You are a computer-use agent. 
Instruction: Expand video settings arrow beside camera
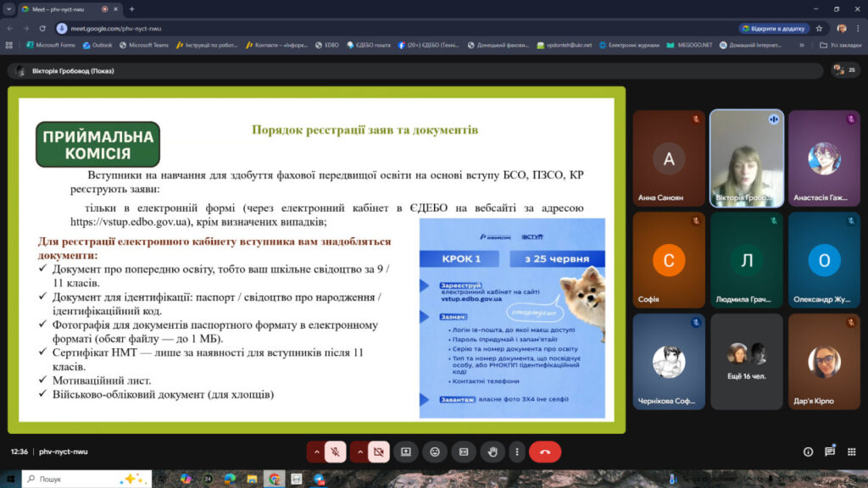point(359,452)
